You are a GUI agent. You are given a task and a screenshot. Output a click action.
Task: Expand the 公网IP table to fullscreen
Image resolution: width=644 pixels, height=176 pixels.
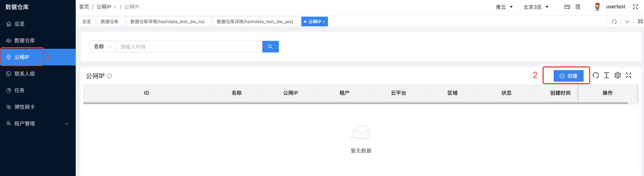pos(628,75)
